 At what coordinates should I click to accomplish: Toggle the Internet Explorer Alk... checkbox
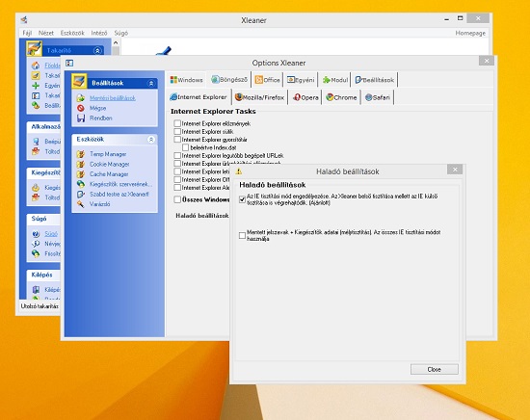[177, 188]
